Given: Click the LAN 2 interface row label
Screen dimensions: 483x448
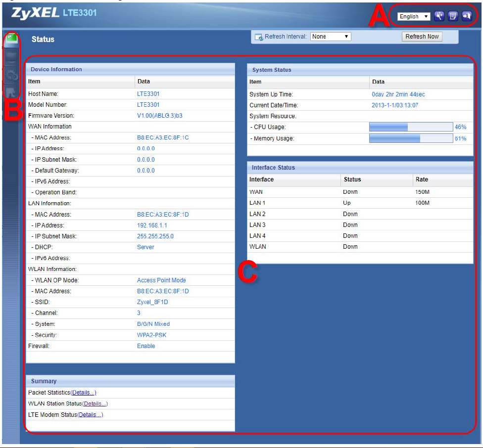Looking at the screenshot, I should (257, 214).
